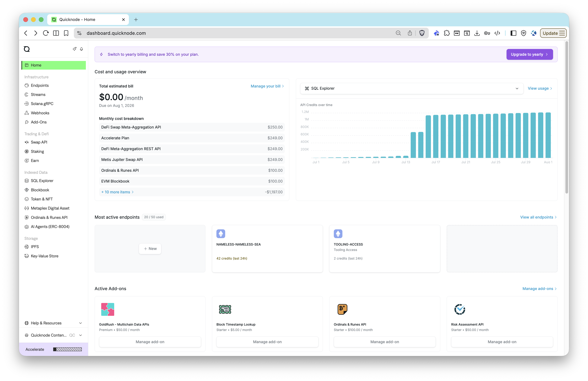Click the Token & NFT sidebar icon

[x=27, y=199]
